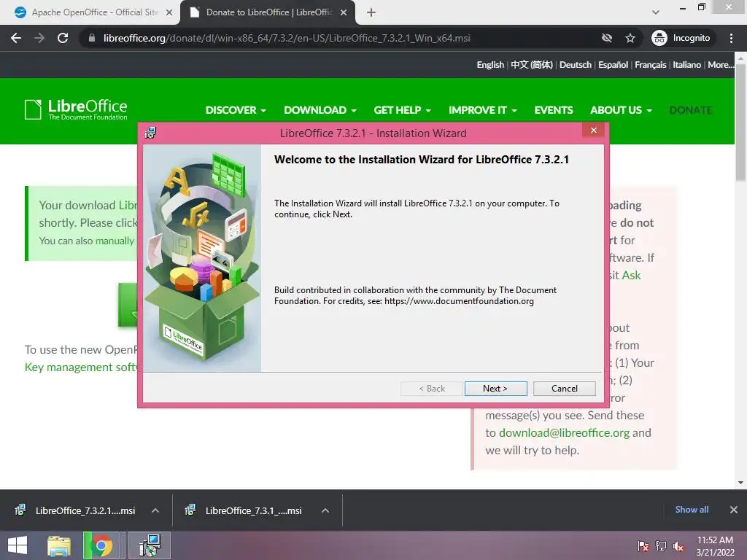Close the Donate to LibreOffice tab
The image size is (747, 560).
coord(344,12)
